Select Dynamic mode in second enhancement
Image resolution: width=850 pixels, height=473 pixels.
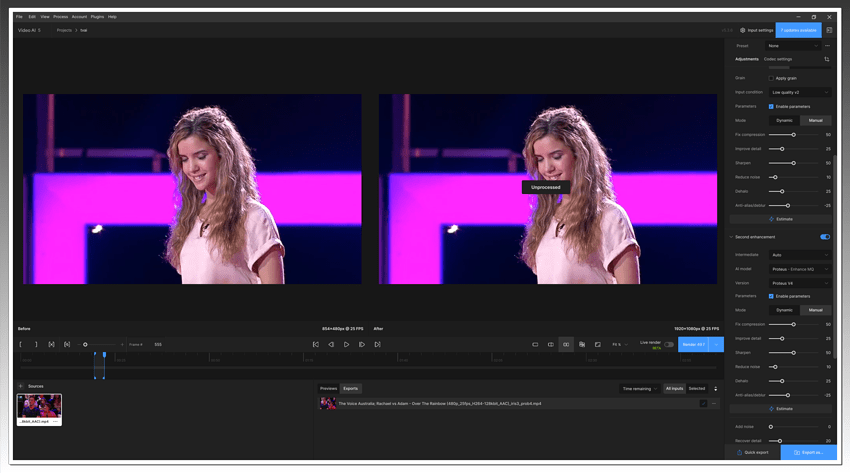784,310
